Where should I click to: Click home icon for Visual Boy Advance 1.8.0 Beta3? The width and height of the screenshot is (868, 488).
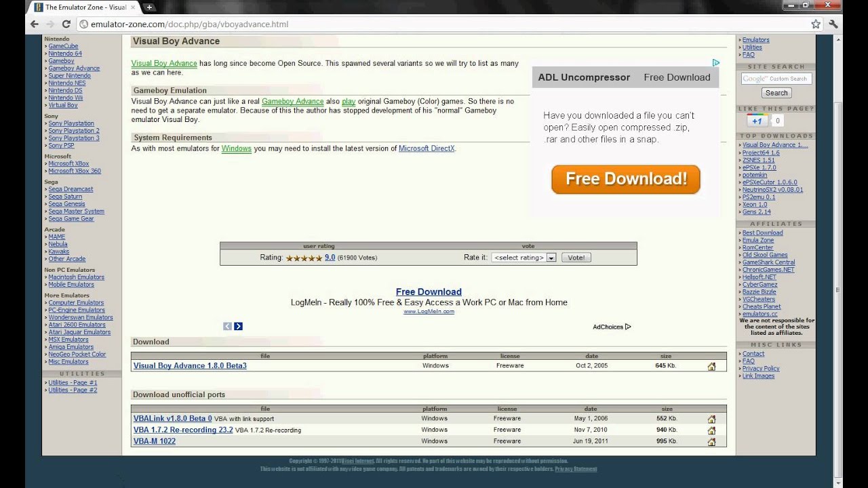pos(711,366)
